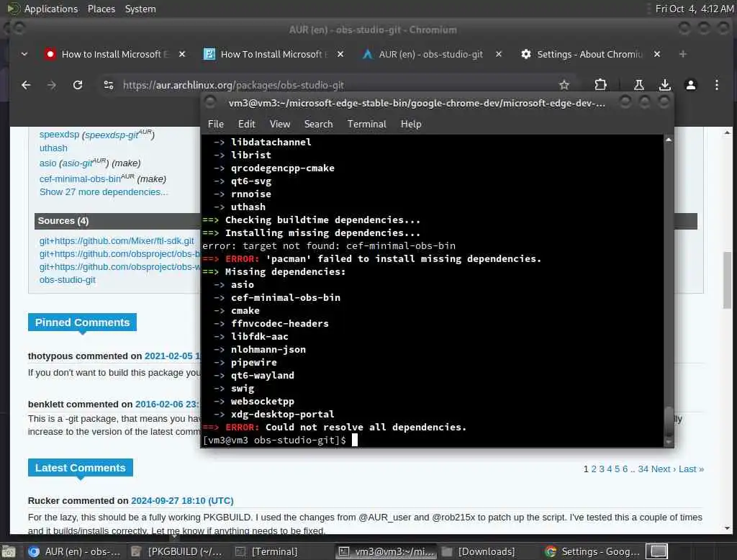This screenshot has width=737, height=560.
Task: Close the second How To Install Microsoft tab
Action: pyautogui.click(x=340, y=54)
